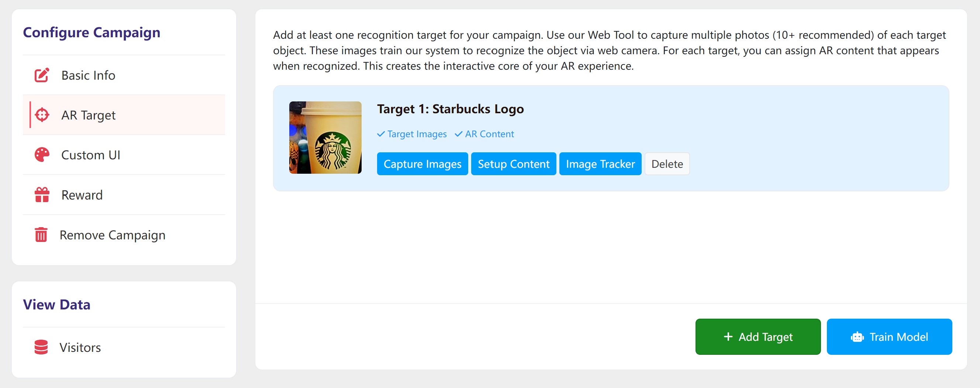The image size is (980, 388).
Task: Click the AR Content status label
Action: click(489, 134)
